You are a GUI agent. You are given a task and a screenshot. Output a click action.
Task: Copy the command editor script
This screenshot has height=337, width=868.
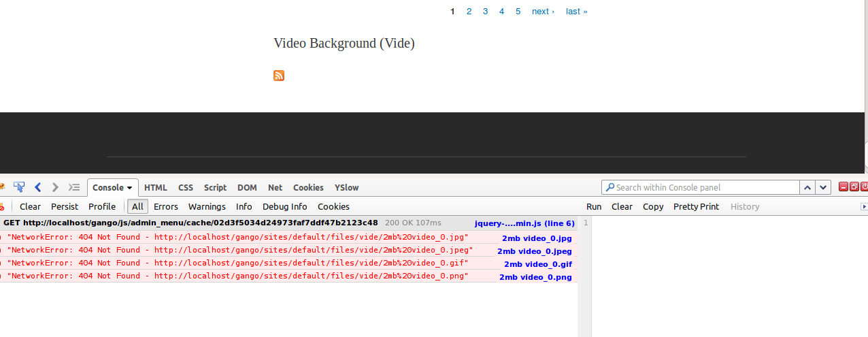pyautogui.click(x=653, y=206)
